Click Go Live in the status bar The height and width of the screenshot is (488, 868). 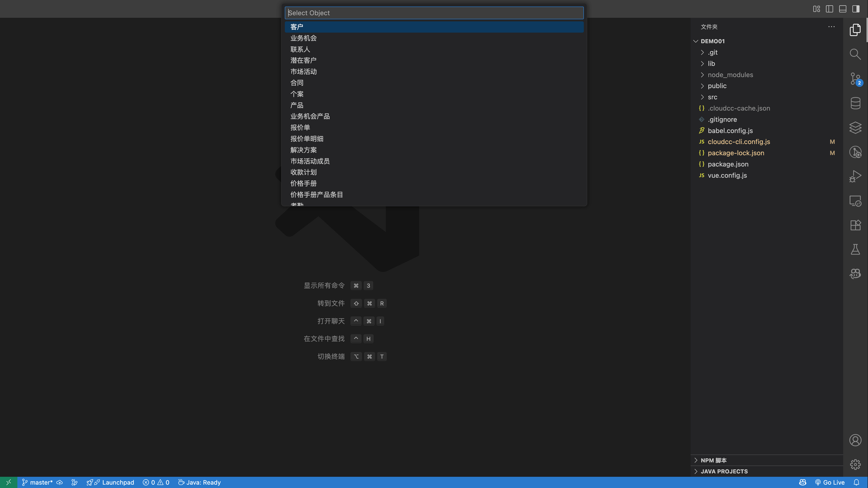829,482
